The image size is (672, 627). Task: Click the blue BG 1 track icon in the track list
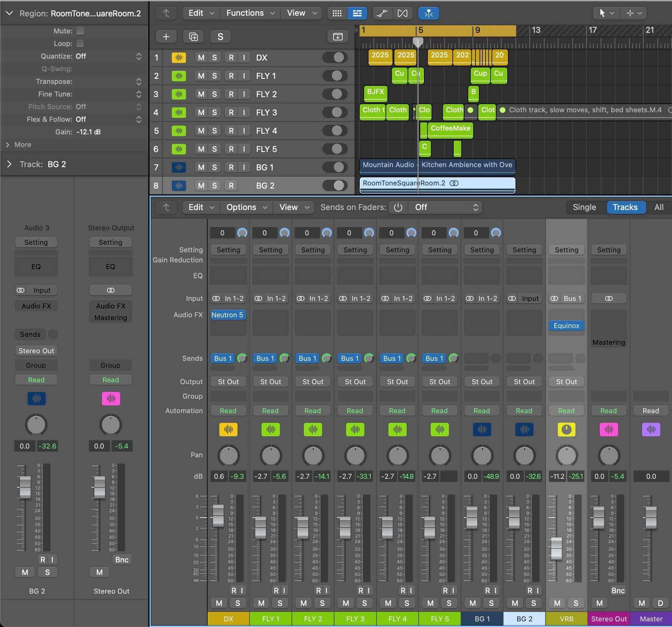179,167
